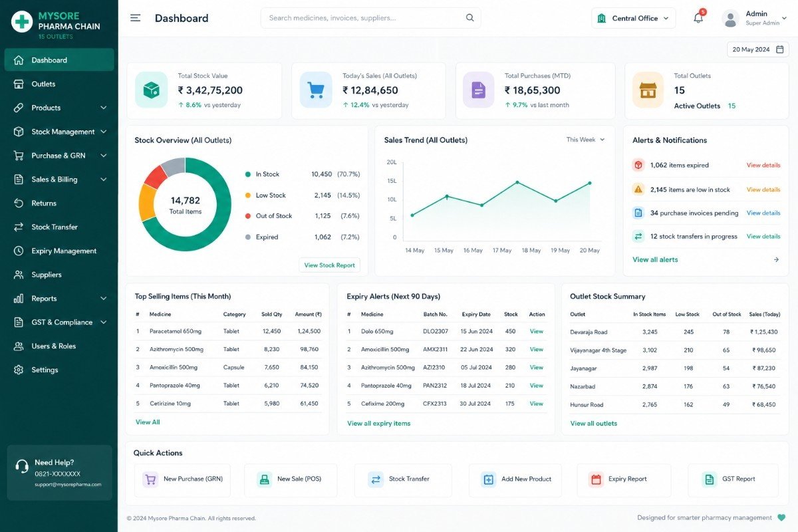
Task: Click View for Dolo 650mg expiry row
Action: point(536,331)
